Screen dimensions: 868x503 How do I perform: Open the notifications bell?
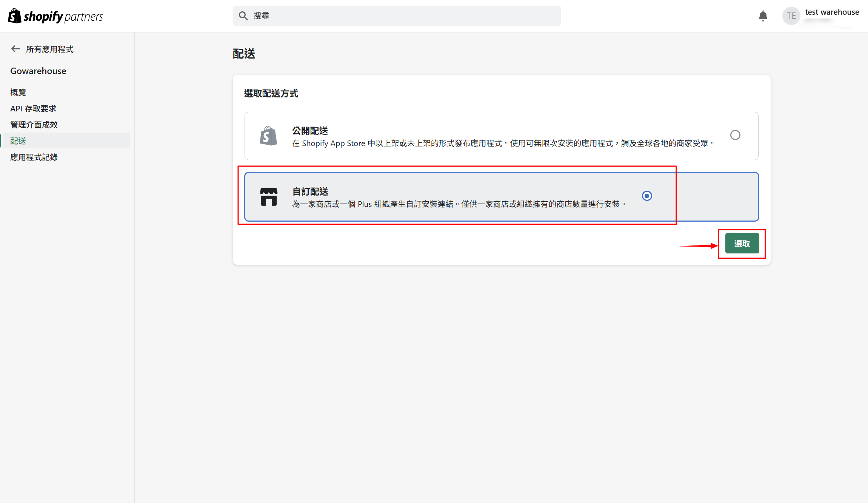tap(763, 16)
